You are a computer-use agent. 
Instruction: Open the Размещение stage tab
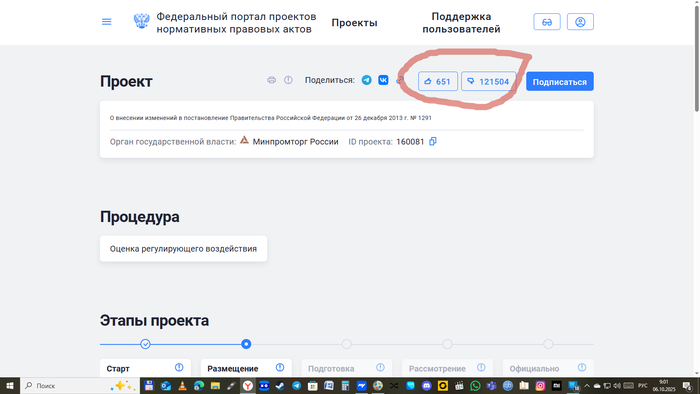click(246, 369)
